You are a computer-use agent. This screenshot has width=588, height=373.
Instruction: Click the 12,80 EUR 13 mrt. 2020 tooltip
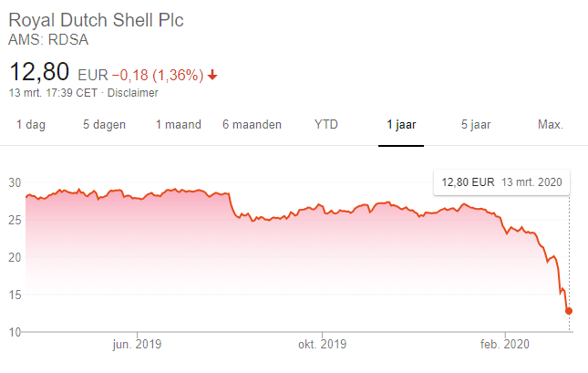click(x=501, y=182)
